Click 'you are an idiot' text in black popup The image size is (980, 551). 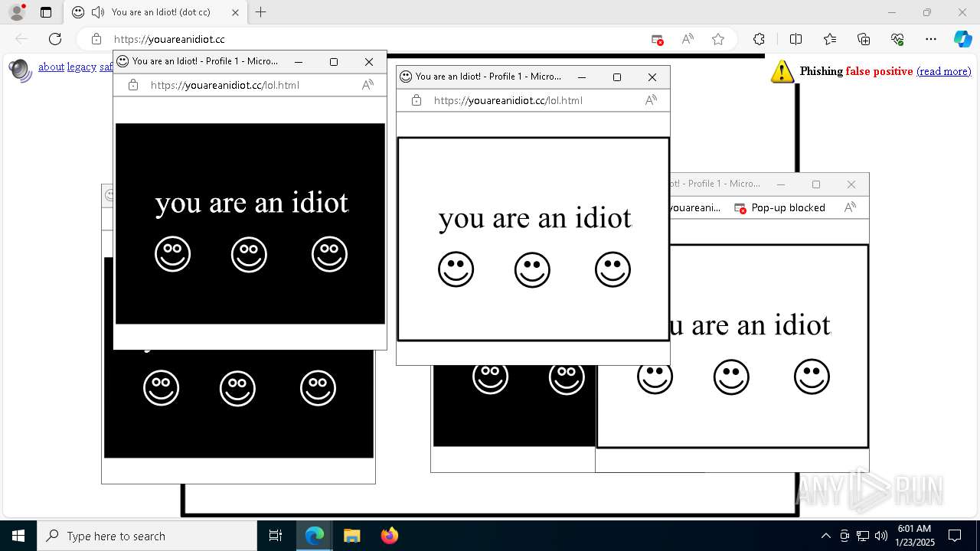pyautogui.click(x=252, y=203)
